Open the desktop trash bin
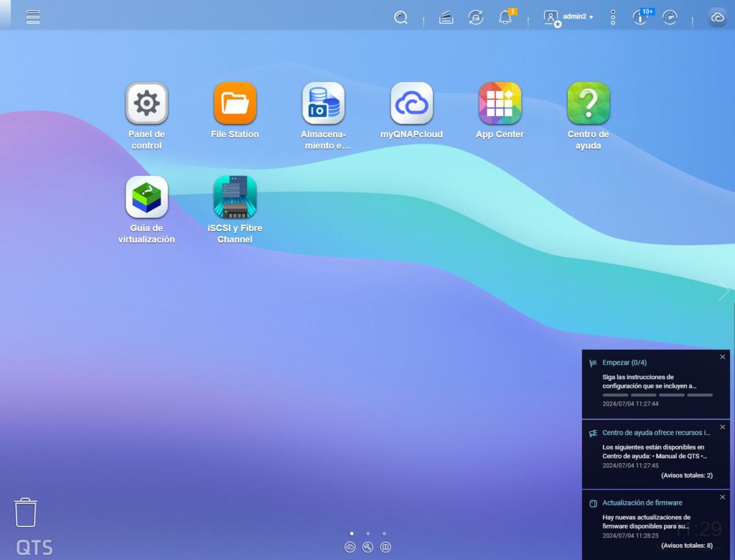The image size is (735, 560). coord(26,512)
